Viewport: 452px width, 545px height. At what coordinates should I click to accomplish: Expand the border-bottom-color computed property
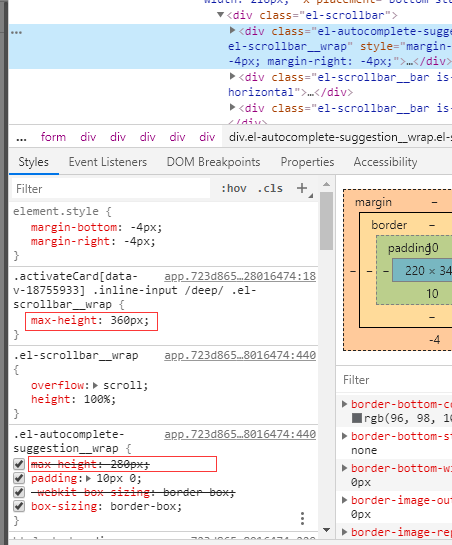tap(345, 404)
